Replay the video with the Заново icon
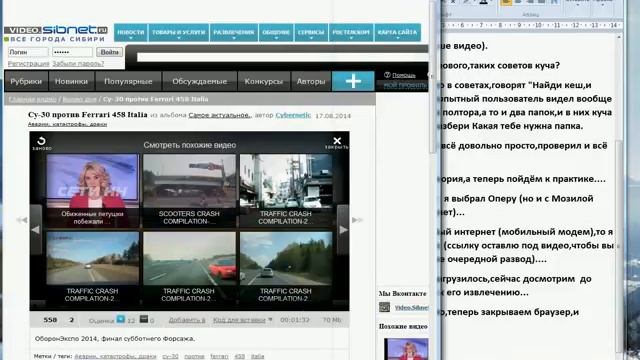640x360 pixels. (x=41, y=143)
